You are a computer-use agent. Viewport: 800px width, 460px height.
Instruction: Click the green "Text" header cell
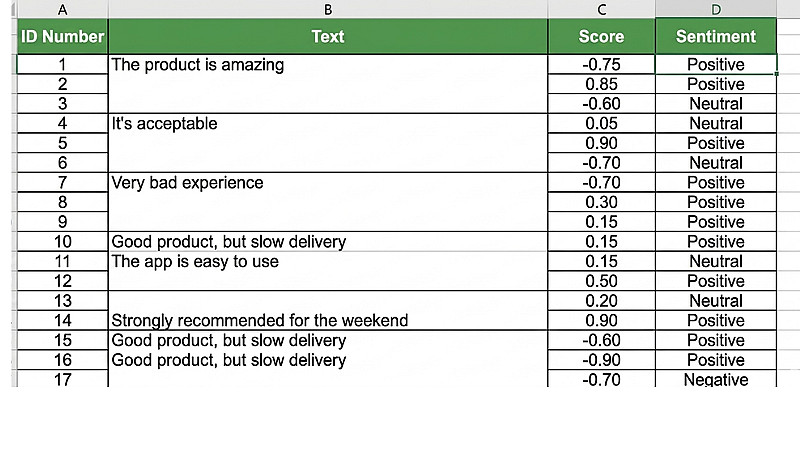pos(327,37)
